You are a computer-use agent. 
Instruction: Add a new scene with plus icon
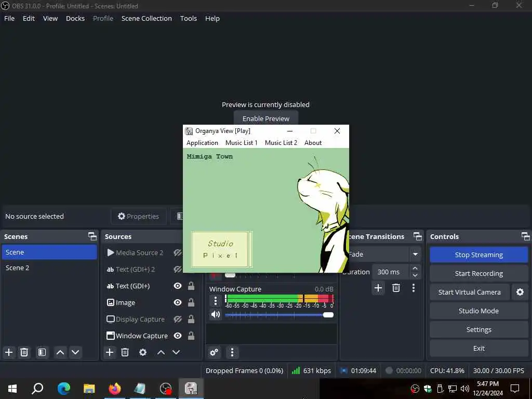pos(9,352)
